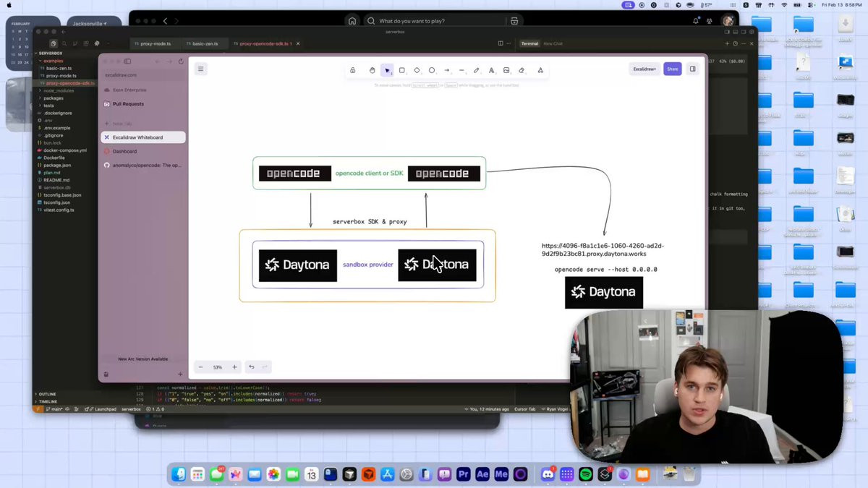
Task: Open the Apple menu
Action: (x=9, y=4)
